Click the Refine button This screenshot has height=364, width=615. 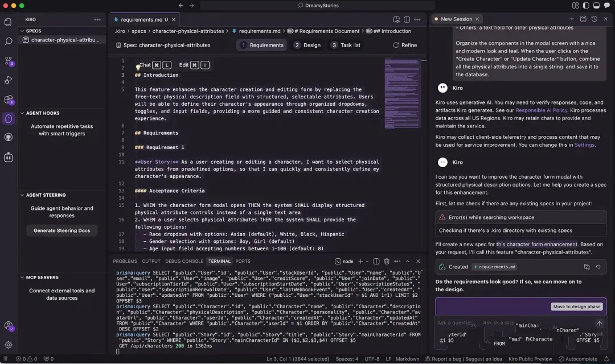(x=405, y=45)
